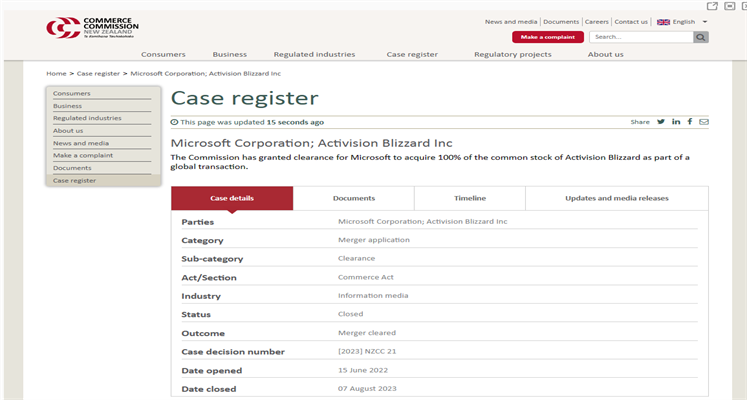Viewport: 747px width, 400px height.
Task: Share page on Facebook
Action: [x=690, y=122]
